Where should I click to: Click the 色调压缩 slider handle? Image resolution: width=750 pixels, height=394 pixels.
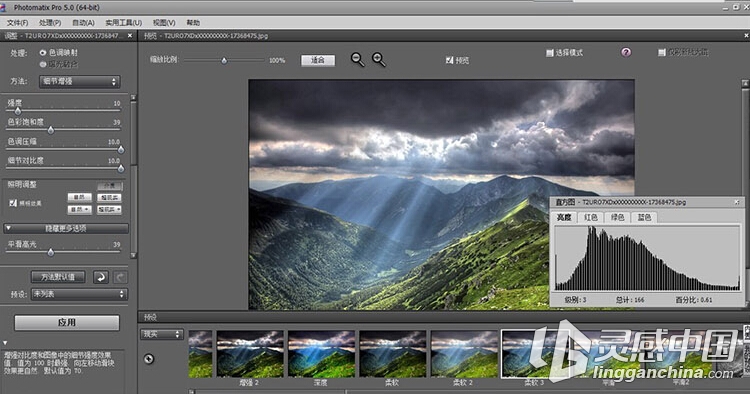(121, 150)
